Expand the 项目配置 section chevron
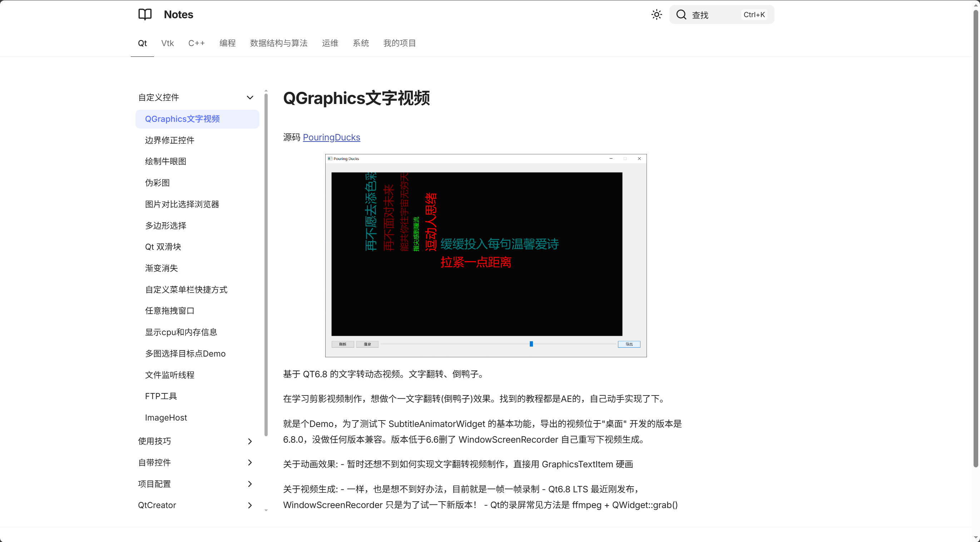Image resolution: width=980 pixels, height=542 pixels. tap(250, 484)
